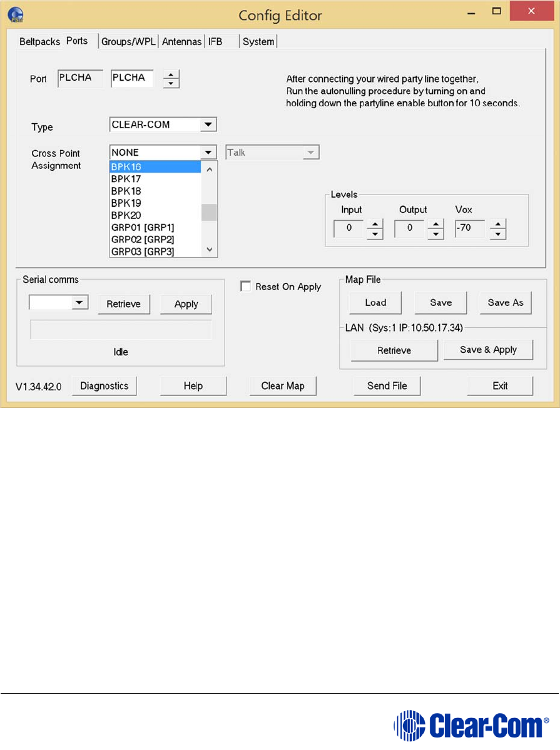Image resolution: width=560 pixels, height=750 pixels.
Task: Click the list scrollbar down arrow
Action: pyautogui.click(x=209, y=249)
